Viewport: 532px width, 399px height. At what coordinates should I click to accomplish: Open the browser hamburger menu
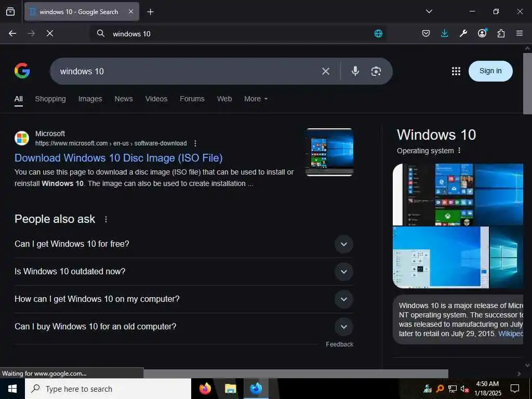pyautogui.click(x=520, y=33)
